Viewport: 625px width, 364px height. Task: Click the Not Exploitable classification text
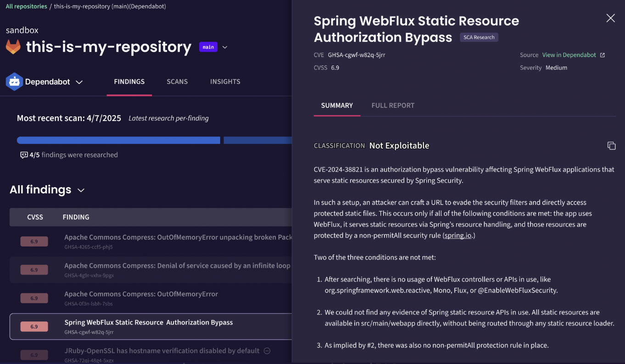tap(399, 146)
